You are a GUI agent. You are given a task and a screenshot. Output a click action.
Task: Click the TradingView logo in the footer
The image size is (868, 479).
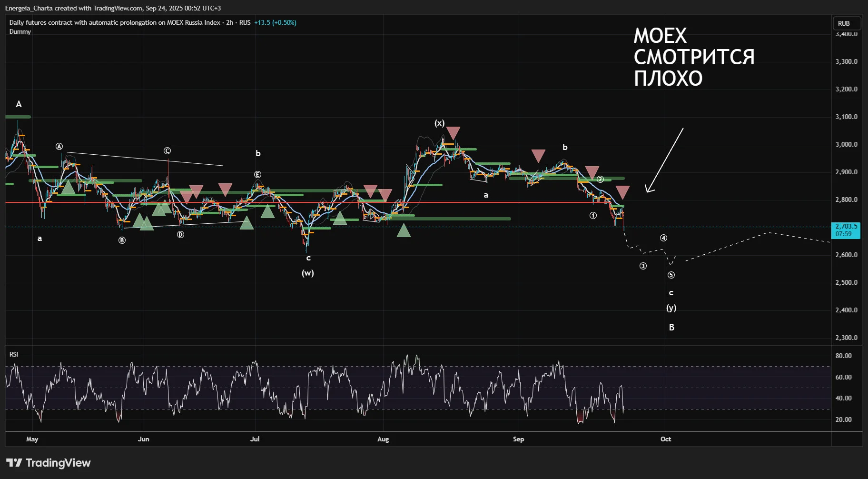pyautogui.click(x=48, y=463)
